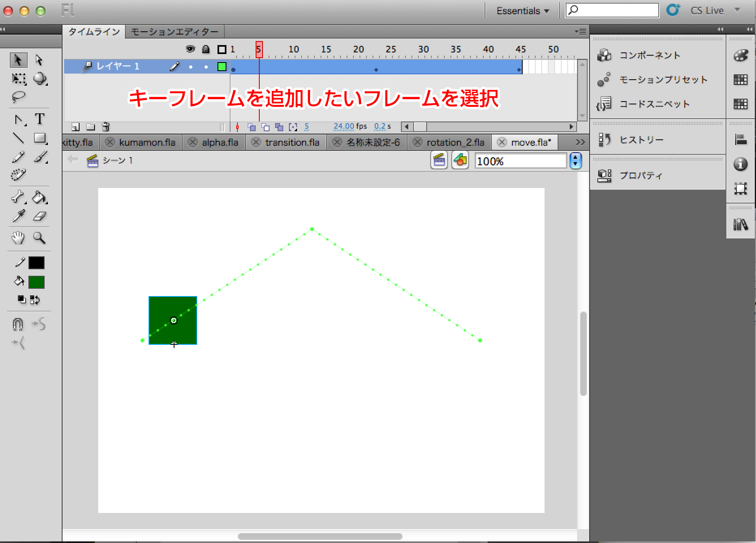This screenshot has width=756, height=543.
Task: Click the green fill color swatch
Action: pos(37,282)
